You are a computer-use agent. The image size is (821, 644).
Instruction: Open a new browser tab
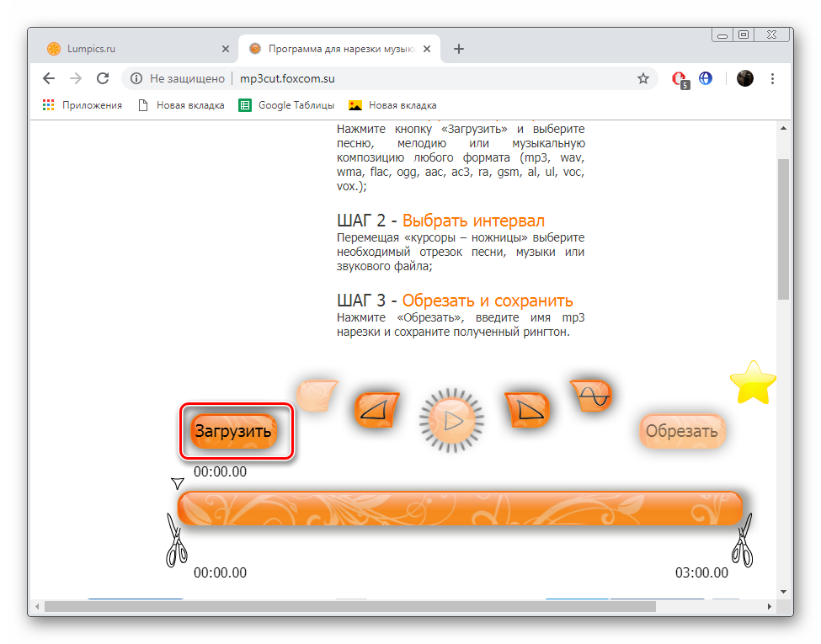click(x=459, y=49)
